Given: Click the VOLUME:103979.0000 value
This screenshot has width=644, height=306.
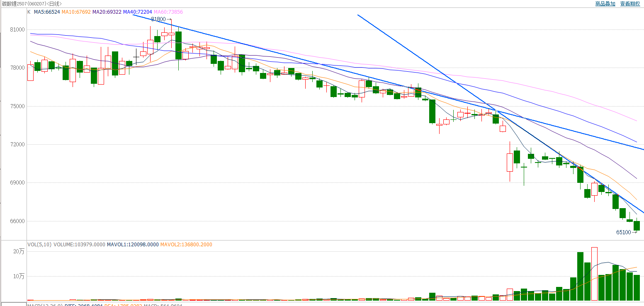Looking at the screenshot, I should pos(79,245).
